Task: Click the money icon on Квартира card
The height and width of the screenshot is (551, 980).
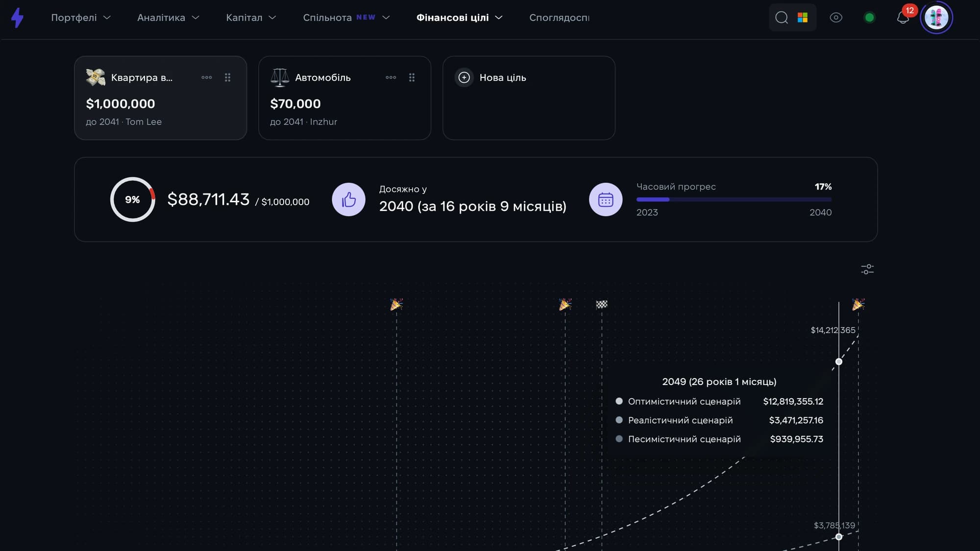Action: (96, 77)
